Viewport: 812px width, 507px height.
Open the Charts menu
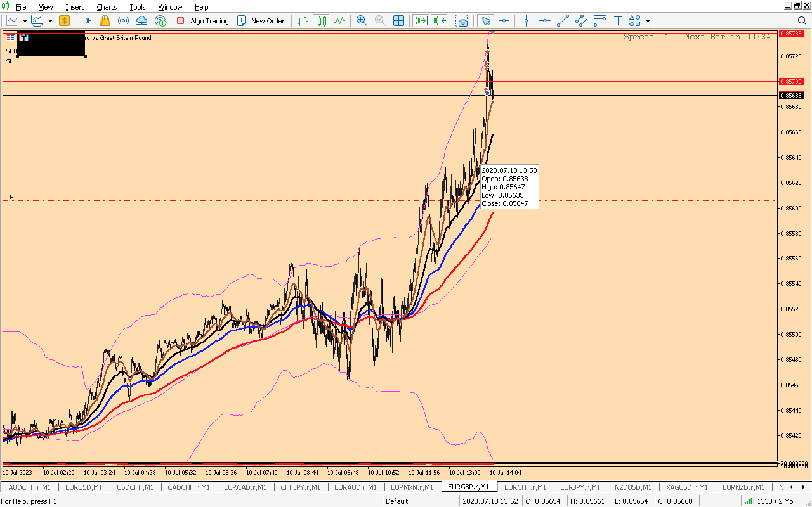(x=106, y=7)
